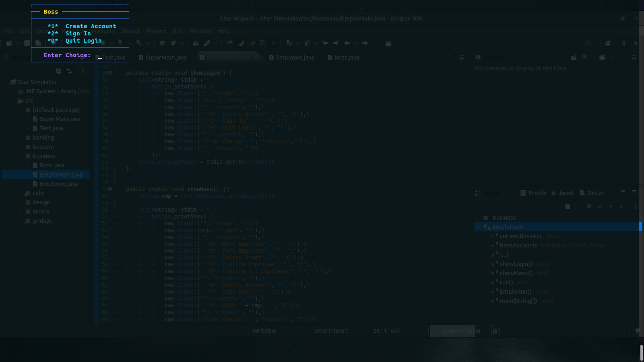
Task: Open search using the magnifier icon
Action: coord(588,43)
